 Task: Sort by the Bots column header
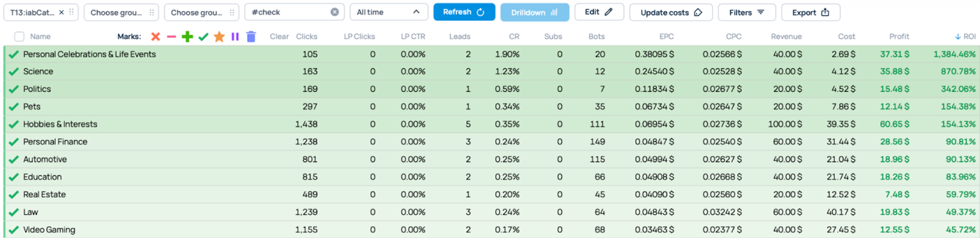point(597,37)
